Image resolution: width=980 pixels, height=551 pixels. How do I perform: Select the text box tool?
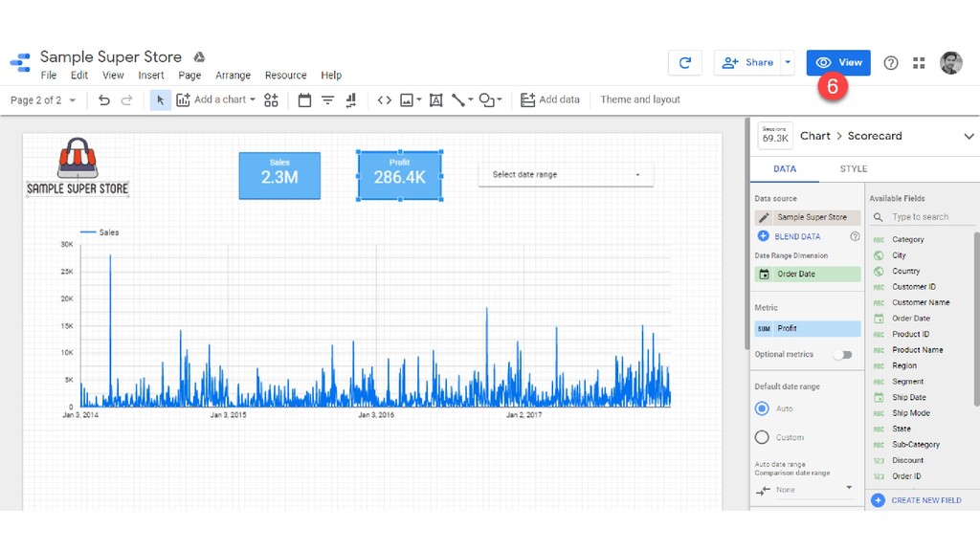(435, 99)
